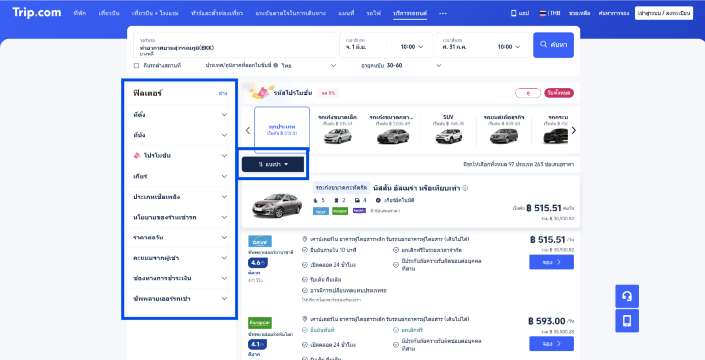The width and height of the screenshot is (705, 360).
Task: Expand the ประเภทเชื้อเพลิง fuel type filter
Action: [x=180, y=197]
